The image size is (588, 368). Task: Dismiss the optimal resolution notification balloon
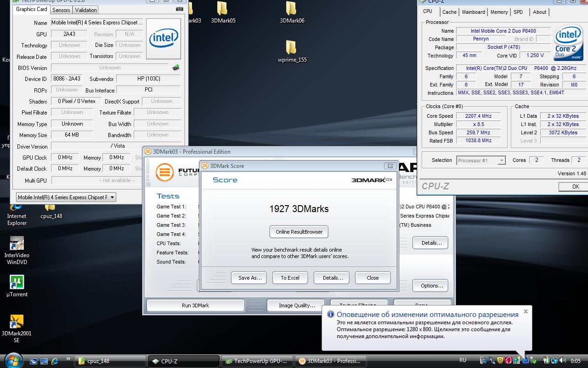pos(526,311)
